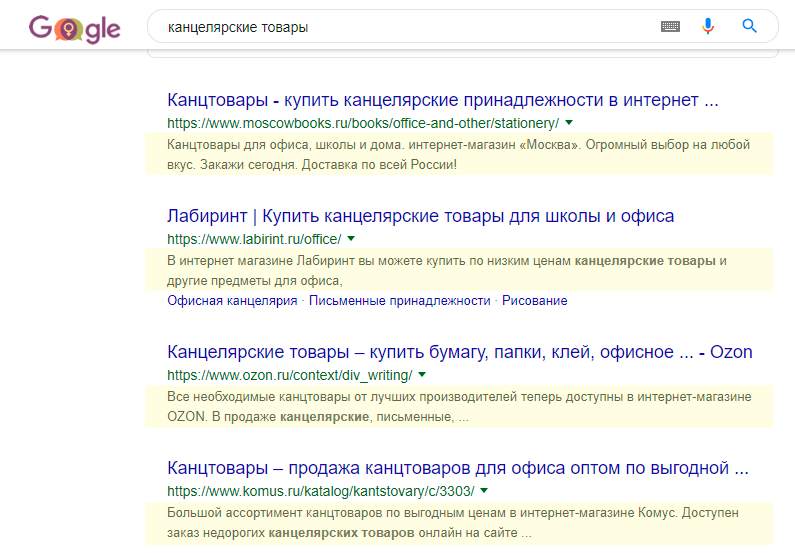Follow the "Письменные принадлежности" sitelink
This screenshot has width=795, height=553.
coord(400,301)
